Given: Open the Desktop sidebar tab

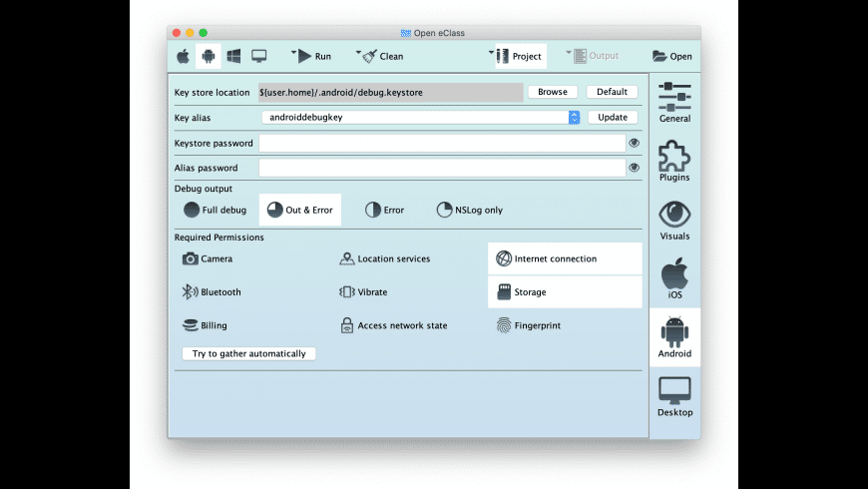Looking at the screenshot, I should [x=674, y=396].
